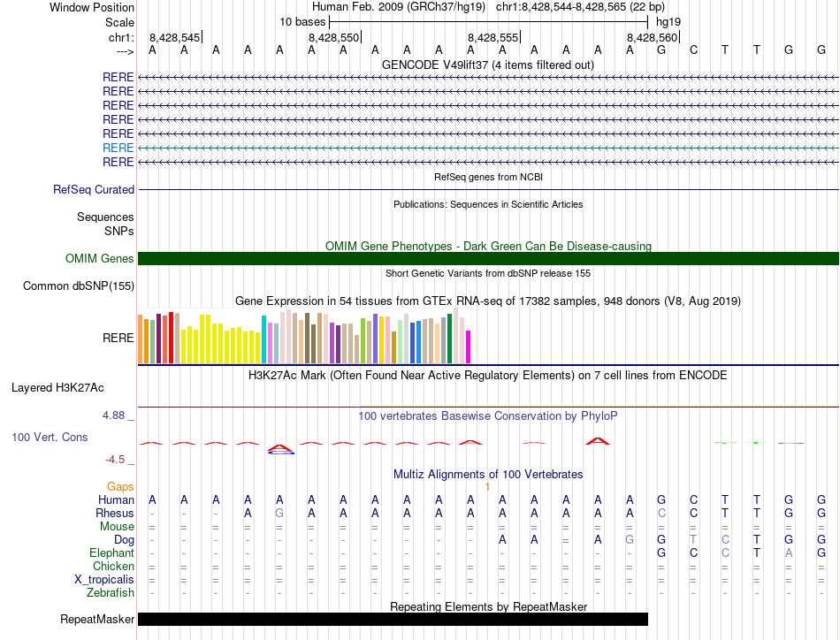Click the Window Position label
The image size is (840, 640).
92,7
